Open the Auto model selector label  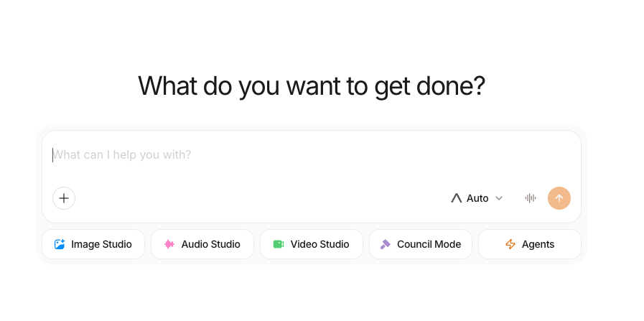(x=477, y=198)
